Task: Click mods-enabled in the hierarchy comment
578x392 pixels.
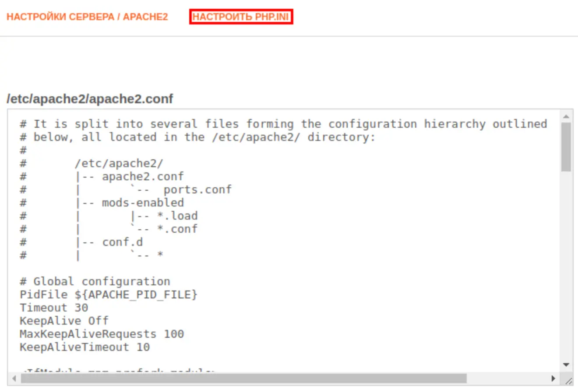Action: click(x=143, y=203)
